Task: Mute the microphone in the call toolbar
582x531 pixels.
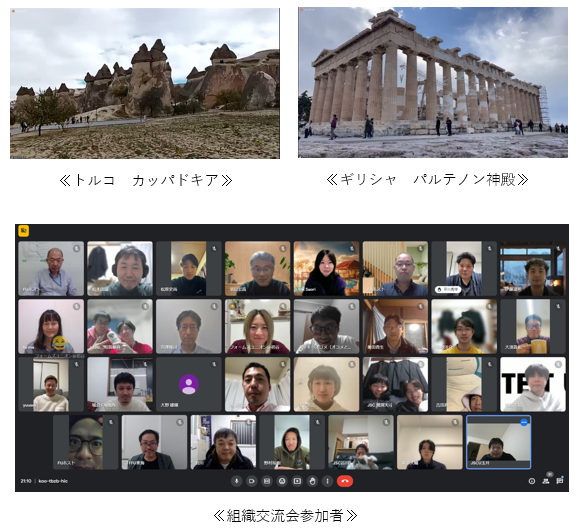Action: [236, 481]
